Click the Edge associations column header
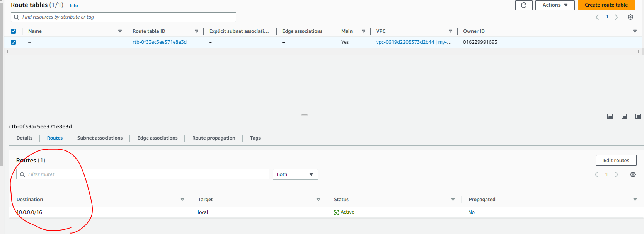The height and width of the screenshot is (234, 644). click(302, 31)
